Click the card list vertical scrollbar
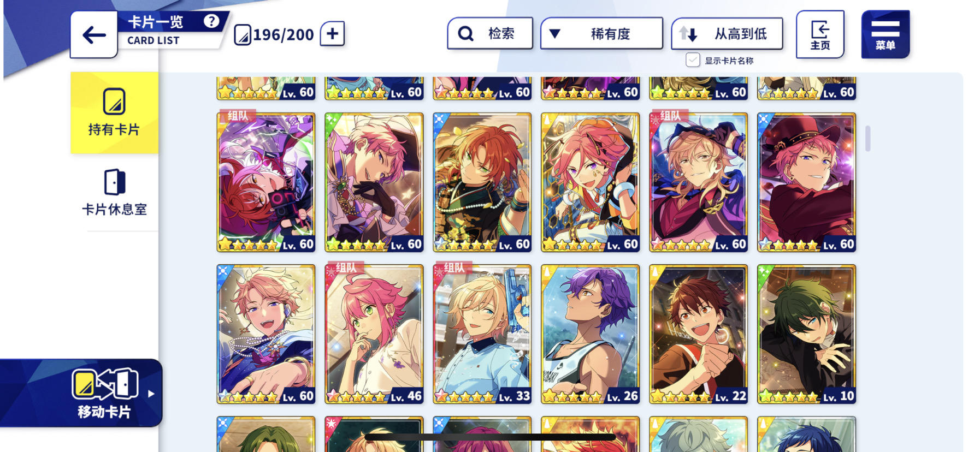This screenshot has height=452, width=980. click(x=867, y=138)
